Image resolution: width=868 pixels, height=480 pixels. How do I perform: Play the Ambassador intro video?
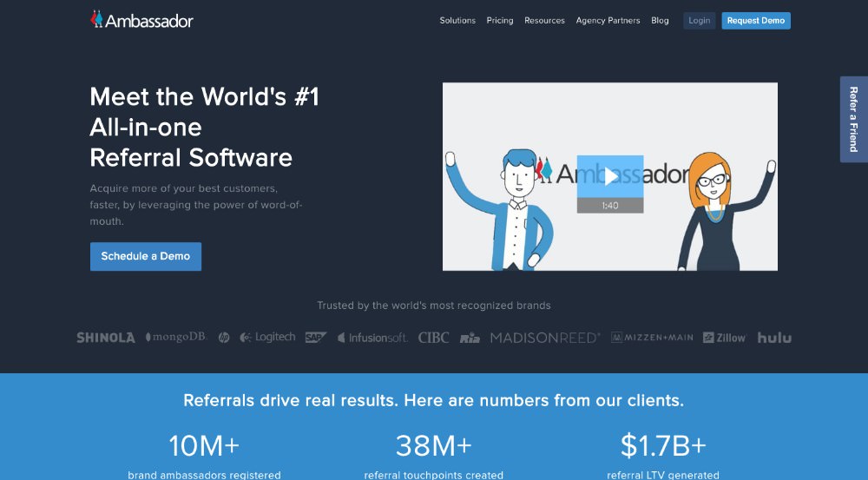click(610, 177)
